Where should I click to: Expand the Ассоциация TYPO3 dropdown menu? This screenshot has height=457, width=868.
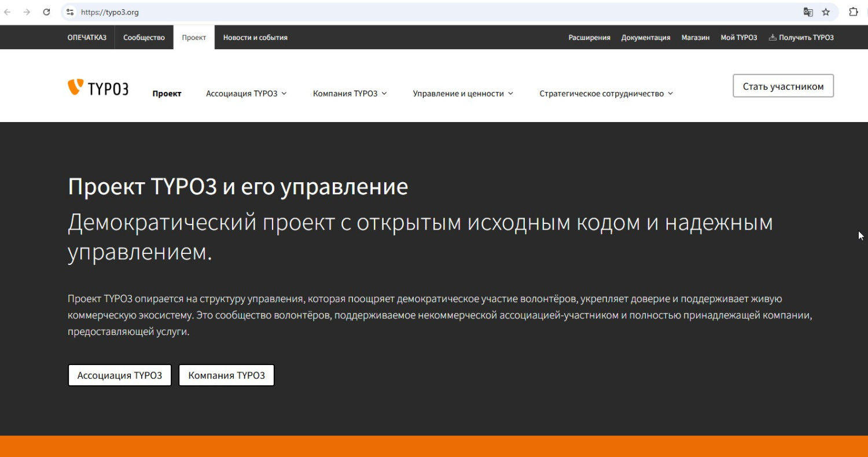click(246, 94)
